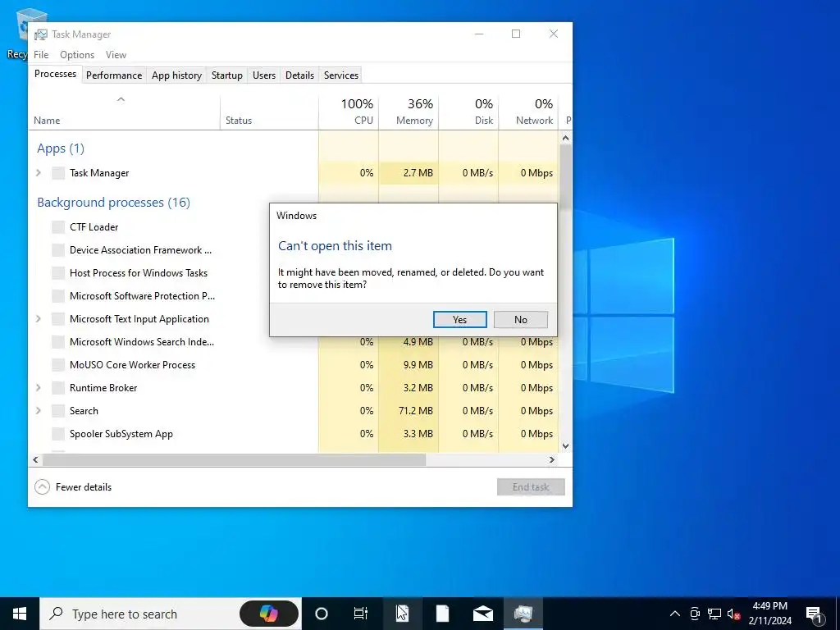
Task: Click Microsoft Software Protection process icon
Action: pos(58,296)
